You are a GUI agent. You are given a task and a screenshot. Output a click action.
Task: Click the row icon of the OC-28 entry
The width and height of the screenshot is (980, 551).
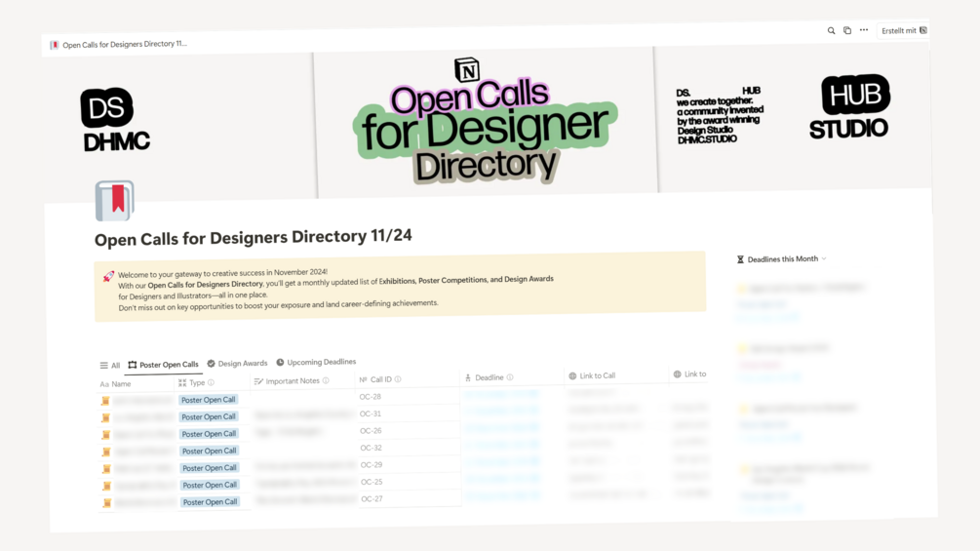tap(105, 401)
